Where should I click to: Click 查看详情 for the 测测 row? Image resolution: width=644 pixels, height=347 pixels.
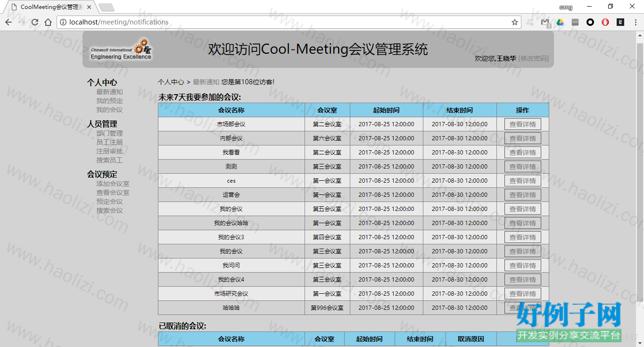(x=522, y=167)
